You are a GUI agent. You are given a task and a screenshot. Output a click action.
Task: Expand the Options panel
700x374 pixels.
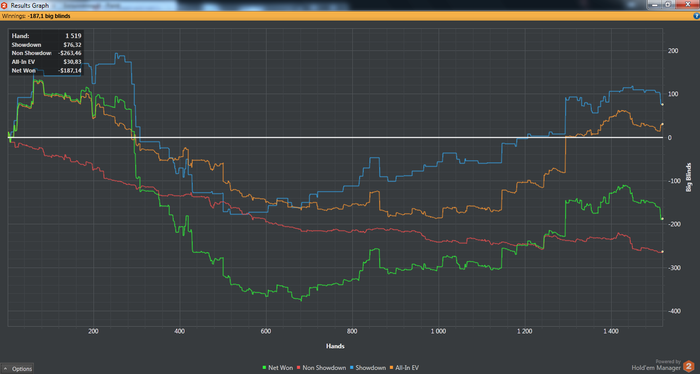17,369
